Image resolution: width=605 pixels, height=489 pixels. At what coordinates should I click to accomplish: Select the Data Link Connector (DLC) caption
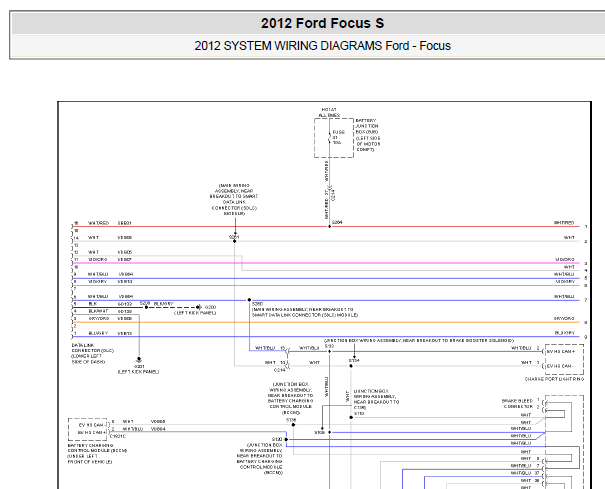tap(93, 354)
